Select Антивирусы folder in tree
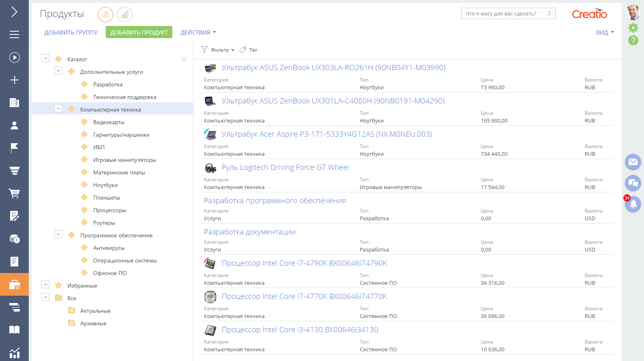This screenshot has height=361, width=644. (109, 248)
